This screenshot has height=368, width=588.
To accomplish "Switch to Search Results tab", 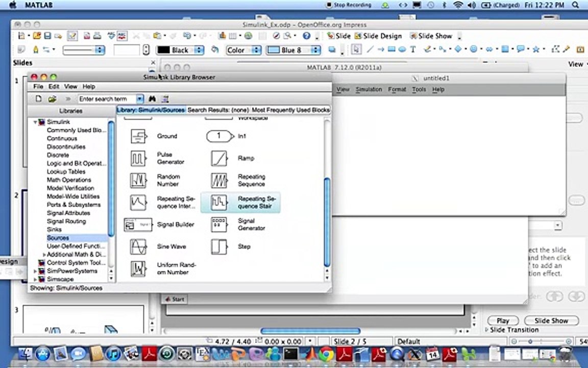I will [x=218, y=110].
